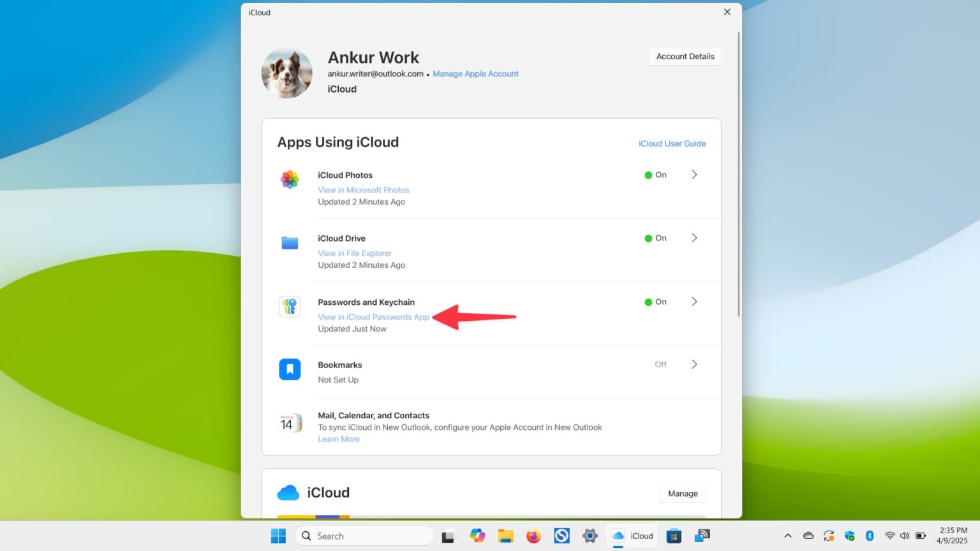Click the iCloud Photos flower icon
Screen dimensions: 980x551
290,179
